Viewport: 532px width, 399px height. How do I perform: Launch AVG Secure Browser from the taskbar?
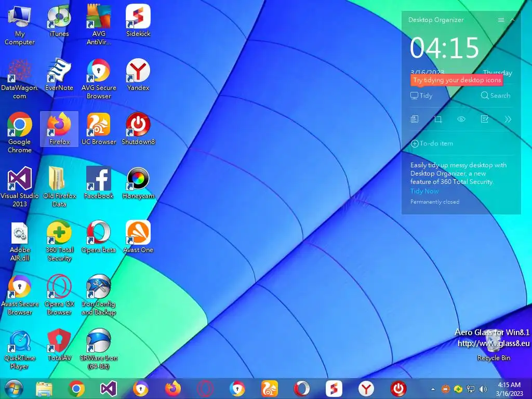click(x=237, y=389)
